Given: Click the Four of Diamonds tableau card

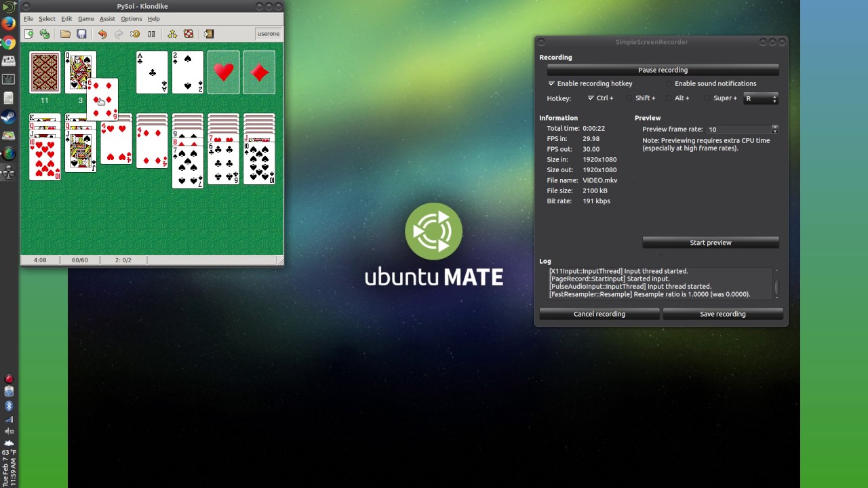Looking at the screenshot, I should tap(152, 148).
